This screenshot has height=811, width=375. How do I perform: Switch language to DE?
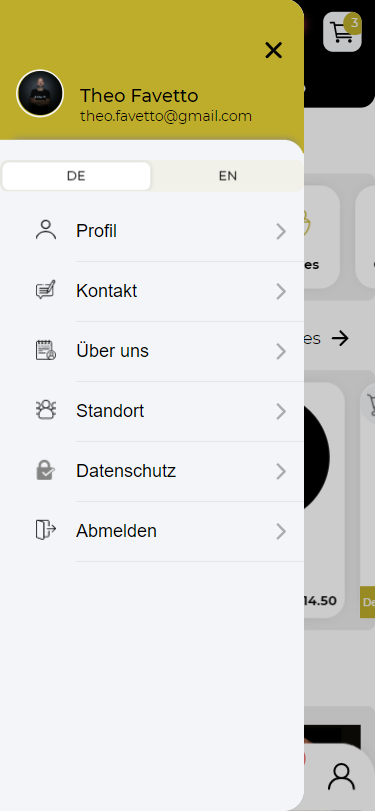[76, 176]
